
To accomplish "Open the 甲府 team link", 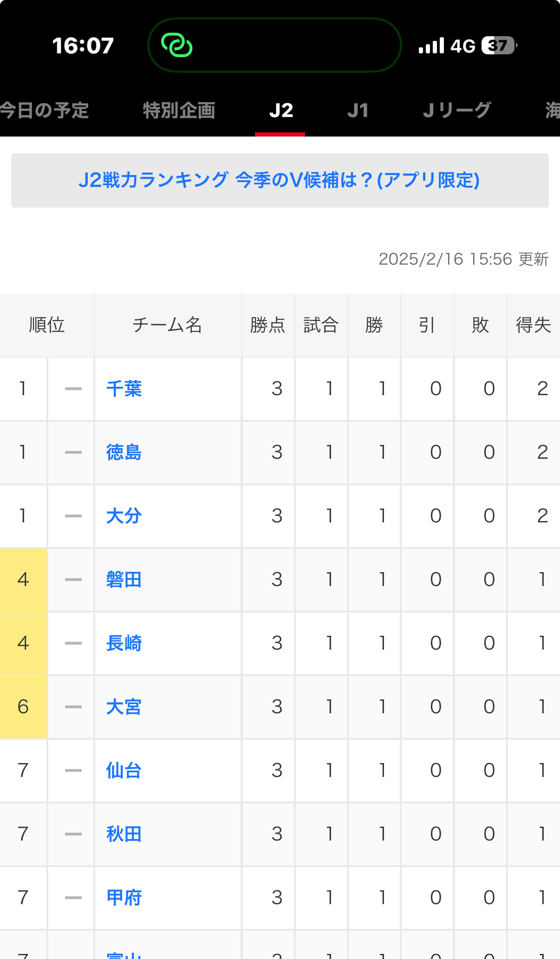I will point(124,898).
